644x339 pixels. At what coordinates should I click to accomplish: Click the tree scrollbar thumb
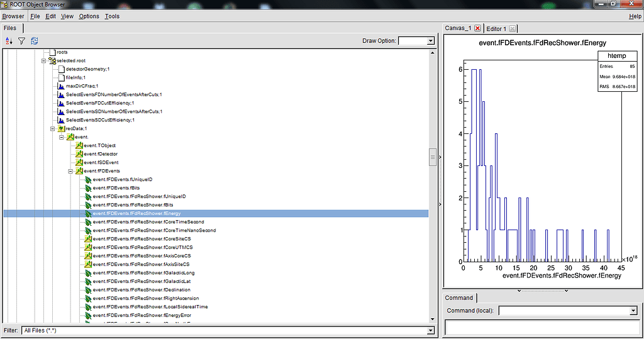(x=432, y=157)
